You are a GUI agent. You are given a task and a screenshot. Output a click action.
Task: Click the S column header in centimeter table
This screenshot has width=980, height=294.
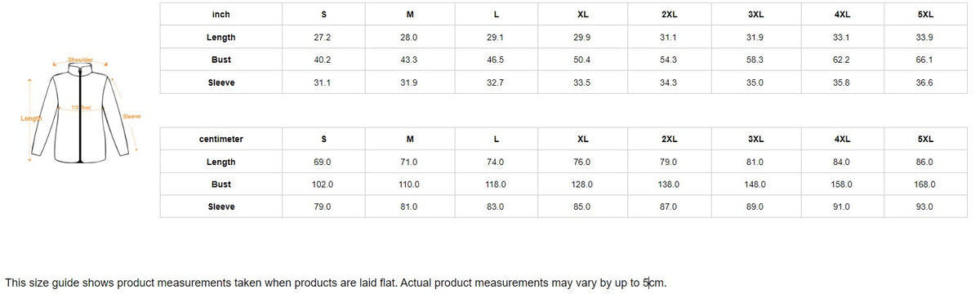click(x=323, y=139)
